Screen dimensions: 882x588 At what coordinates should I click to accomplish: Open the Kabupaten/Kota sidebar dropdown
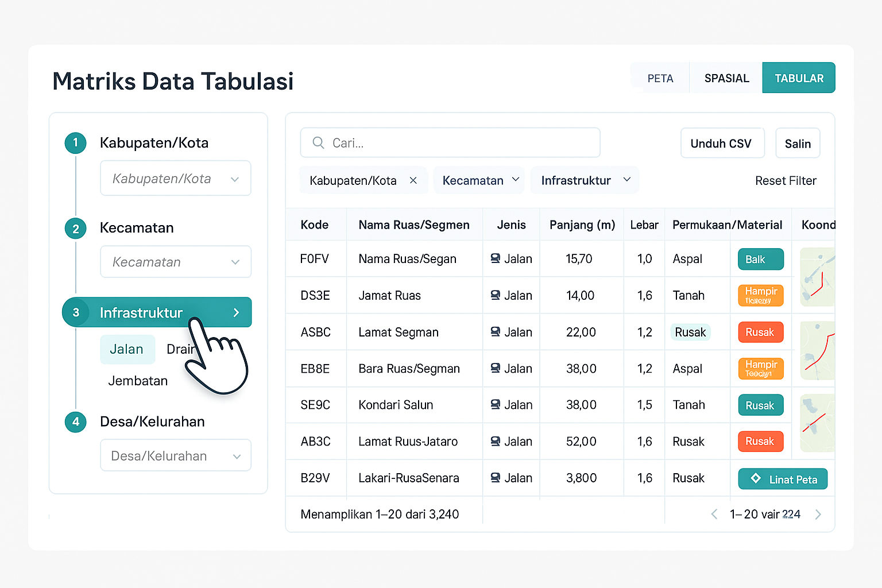176,179
